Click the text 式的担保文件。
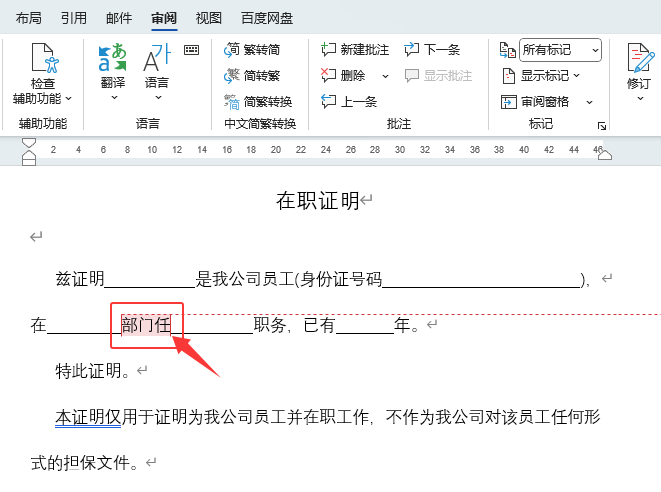661x492 pixels. click(x=85, y=463)
